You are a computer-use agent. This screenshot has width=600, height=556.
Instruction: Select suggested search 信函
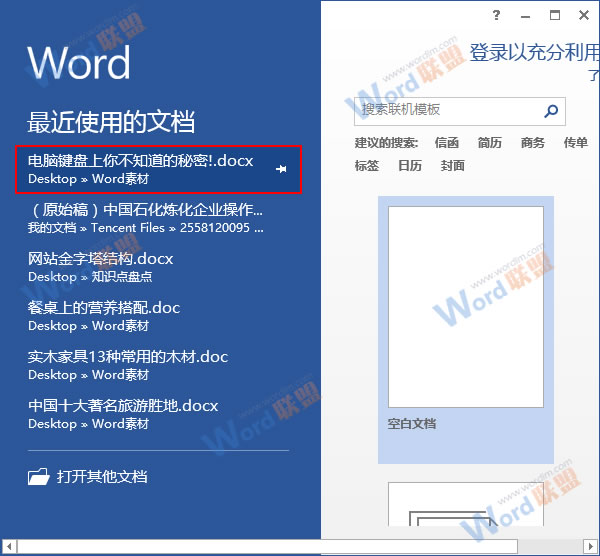coord(447,143)
